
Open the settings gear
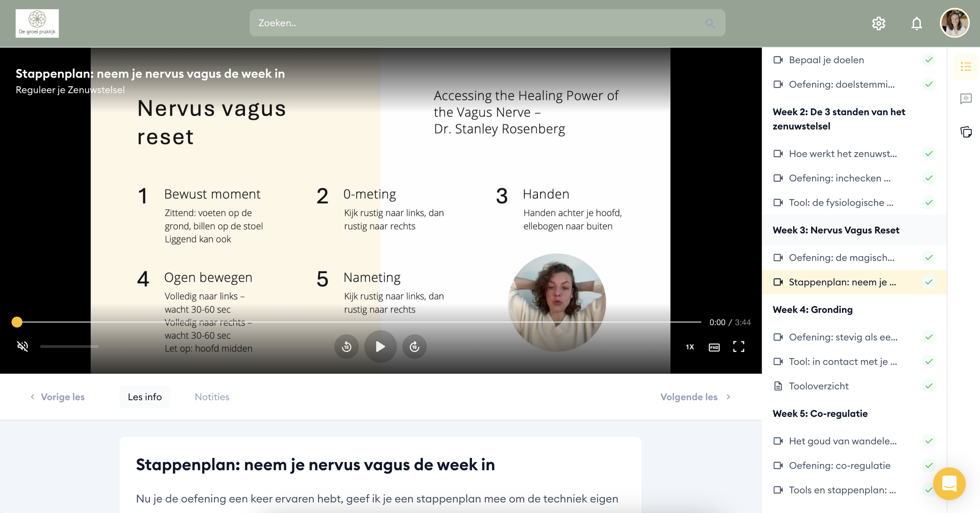(x=878, y=24)
